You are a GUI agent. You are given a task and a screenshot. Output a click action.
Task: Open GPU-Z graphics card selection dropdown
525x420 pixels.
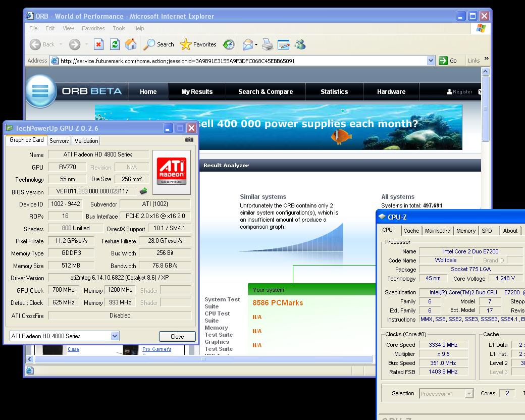click(115, 336)
